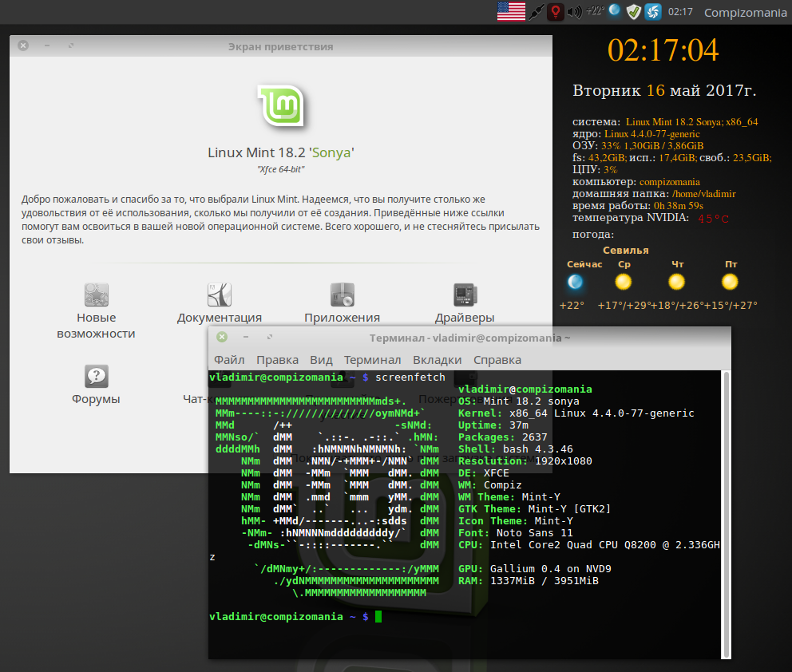This screenshot has height=672, width=792.
Task: Click the blue moon weather tray icon
Action: [x=614, y=10]
